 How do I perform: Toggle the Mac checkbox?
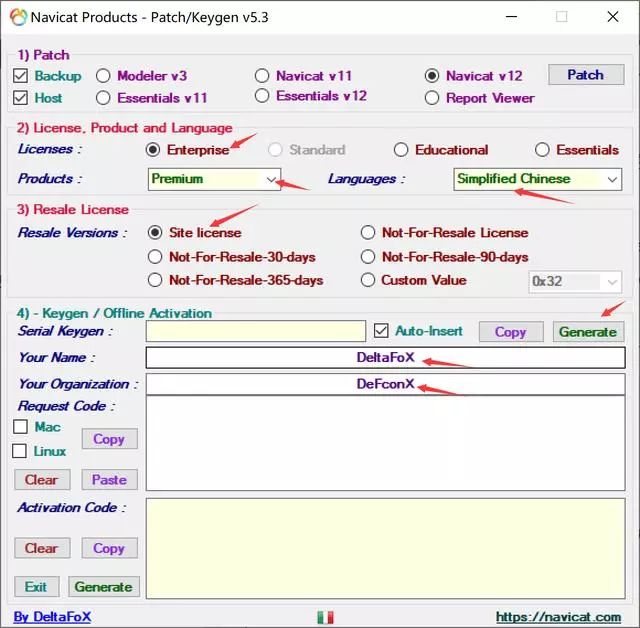20,427
